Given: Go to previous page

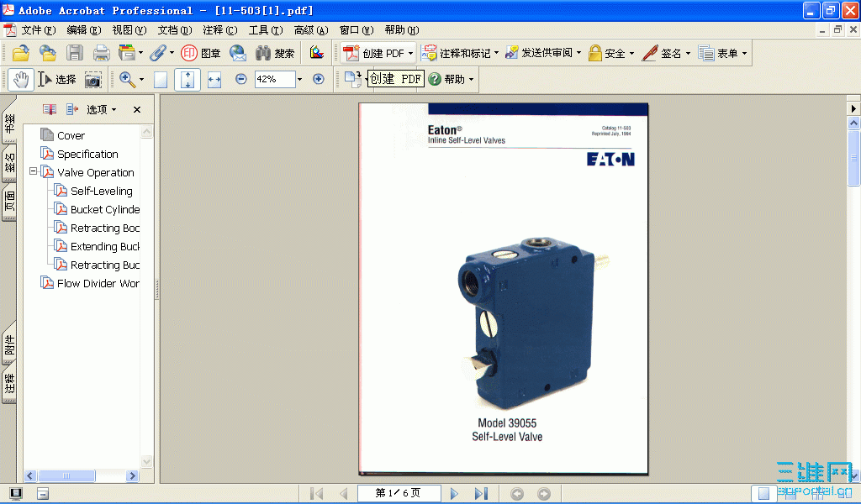Looking at the screenshot, I should [x=344, y=494].
